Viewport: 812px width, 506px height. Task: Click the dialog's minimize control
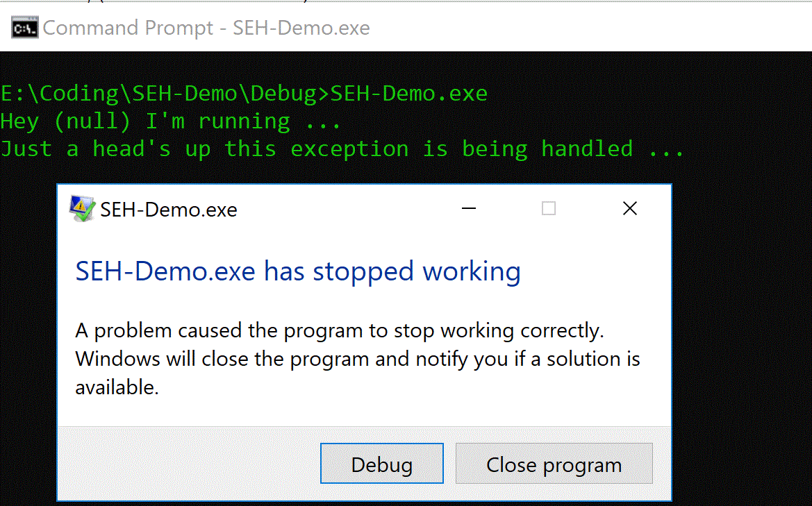pos(469,208)
